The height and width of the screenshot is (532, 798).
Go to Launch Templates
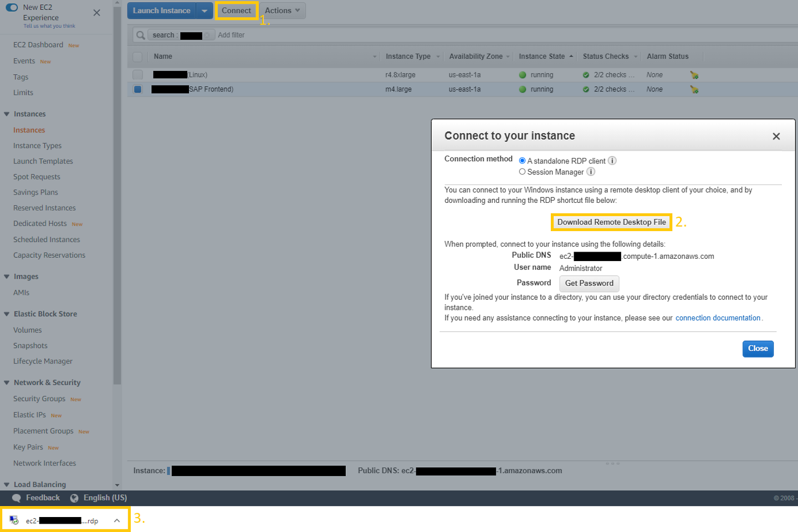[x=43, y=161]
